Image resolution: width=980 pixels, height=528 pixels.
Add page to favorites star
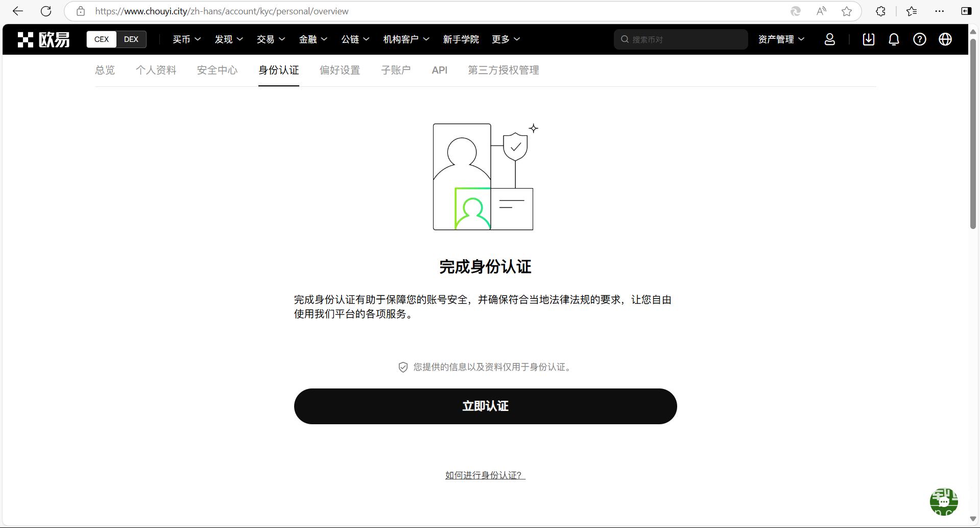(x=847, y=11)
